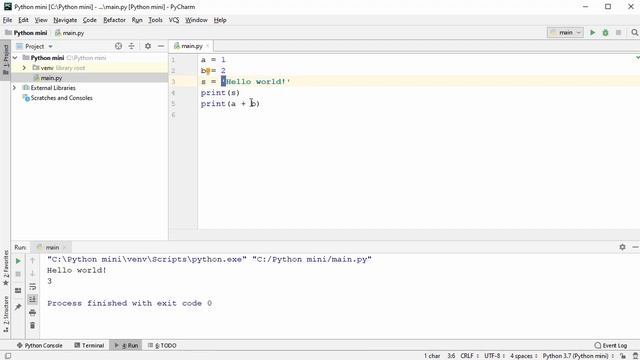Open the Run menu

pyautogui.click(x=137, y=20)
